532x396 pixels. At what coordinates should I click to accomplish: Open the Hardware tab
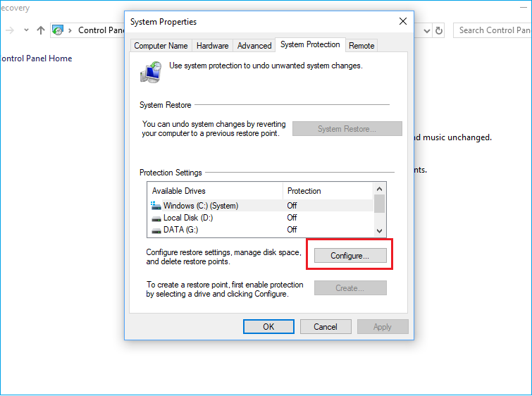(x=212, y=46)
